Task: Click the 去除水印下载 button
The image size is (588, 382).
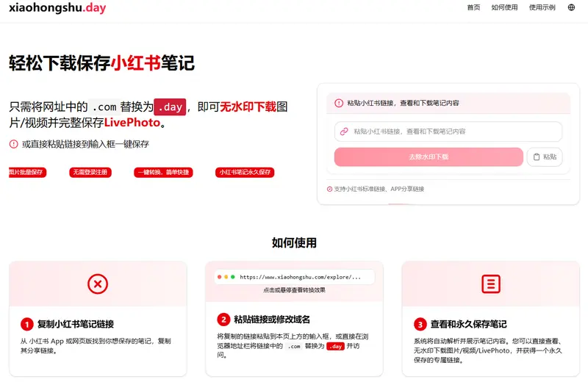Action: (x=429, y=156)
